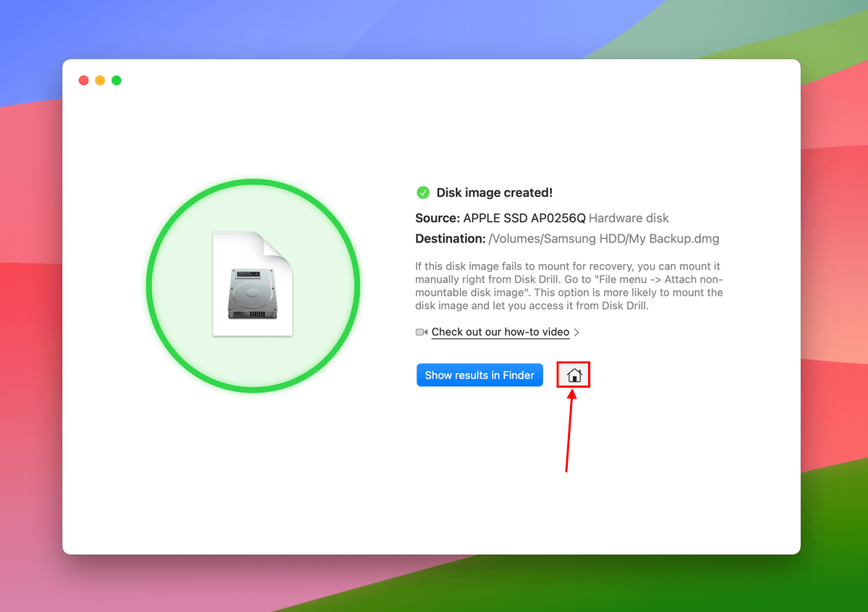Click the My Backup.dmg destination path
This screenshot has height=612, width=868.
point(604,239)
